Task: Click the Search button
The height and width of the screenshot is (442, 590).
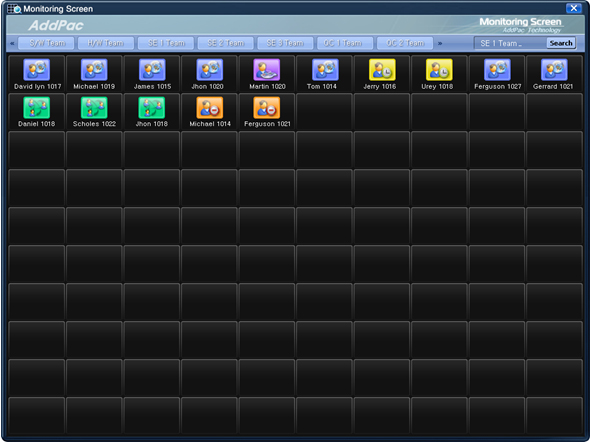Action: tap(561, 43)
